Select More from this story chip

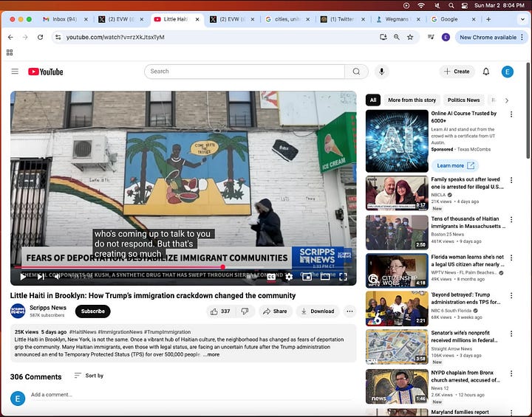click(x=412, y=100)
